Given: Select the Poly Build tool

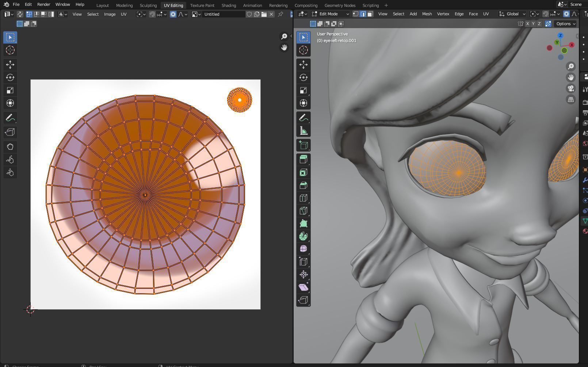Looking at the screenshot, I should tap(303, 223).
